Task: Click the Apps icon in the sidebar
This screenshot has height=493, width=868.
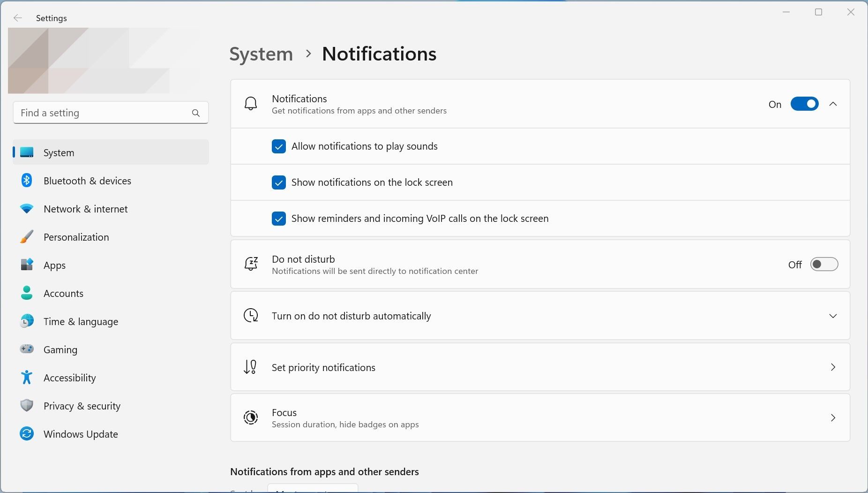Action: pyautogui.click(x=27, y=265)
